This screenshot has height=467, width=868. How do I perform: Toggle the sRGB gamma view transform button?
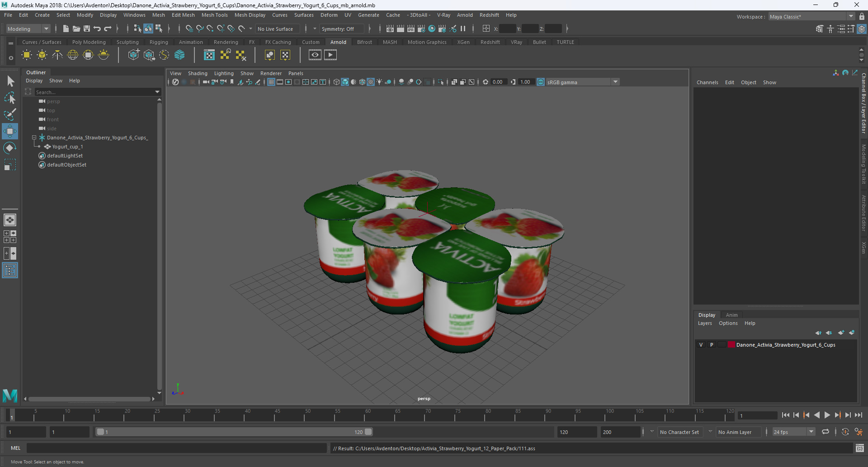541,82
